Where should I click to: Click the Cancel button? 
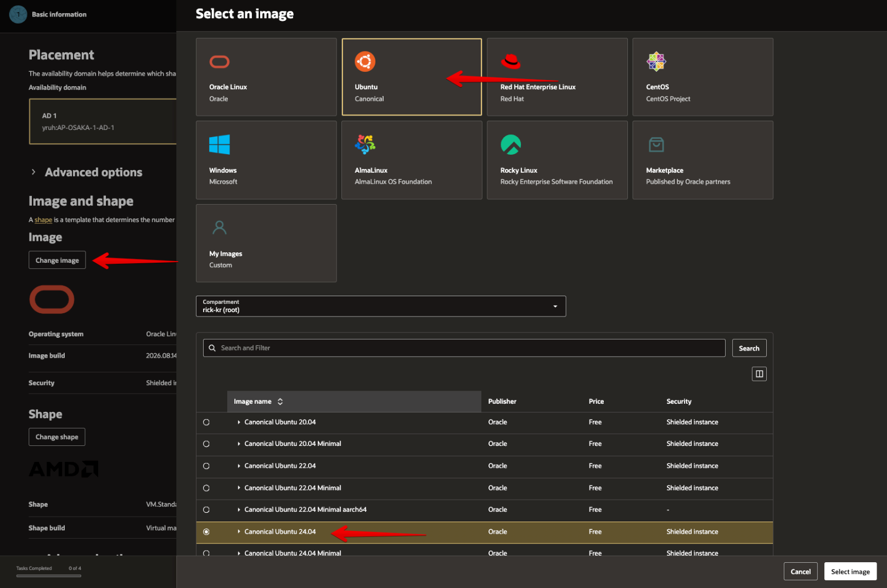[801, 572]
